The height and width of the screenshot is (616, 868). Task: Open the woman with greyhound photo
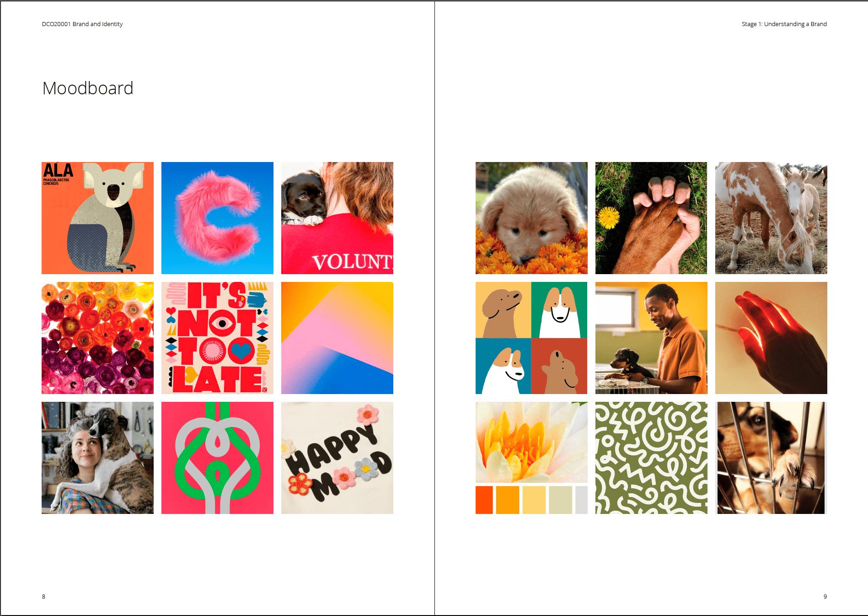pos(97,458)
